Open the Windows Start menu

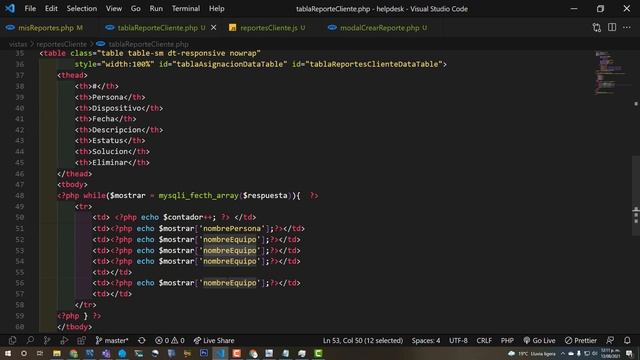8,353
